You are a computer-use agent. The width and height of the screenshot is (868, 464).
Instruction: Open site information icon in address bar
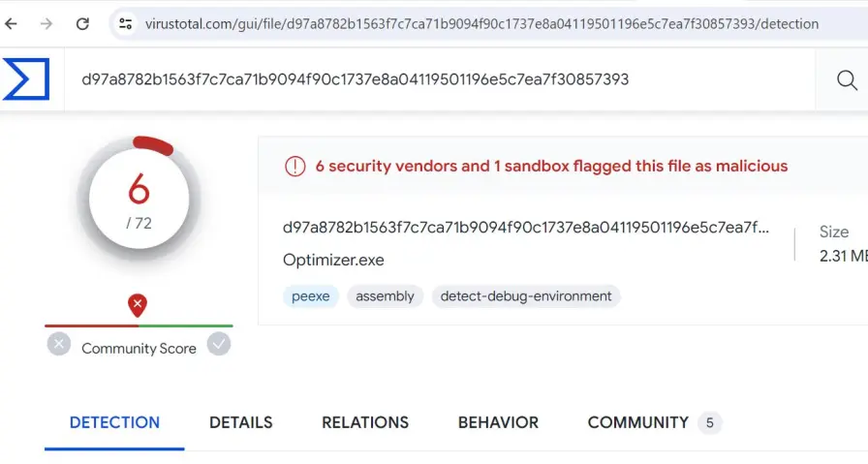[126, 24]
